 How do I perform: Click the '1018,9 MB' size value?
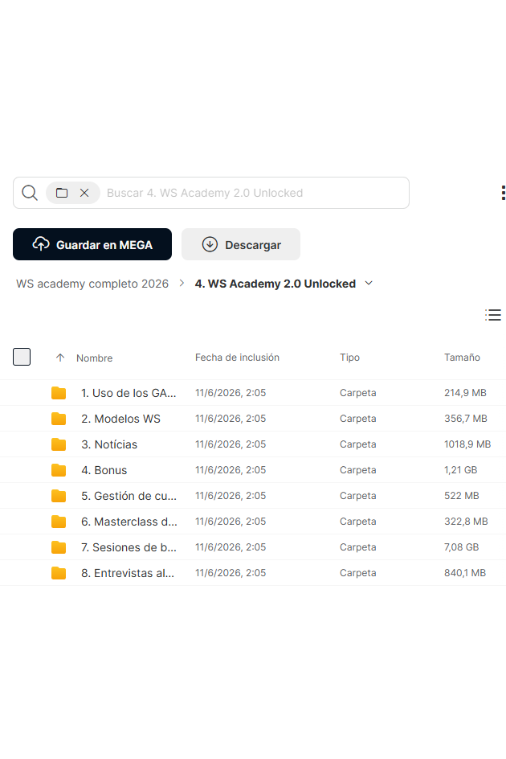point(467,444)
